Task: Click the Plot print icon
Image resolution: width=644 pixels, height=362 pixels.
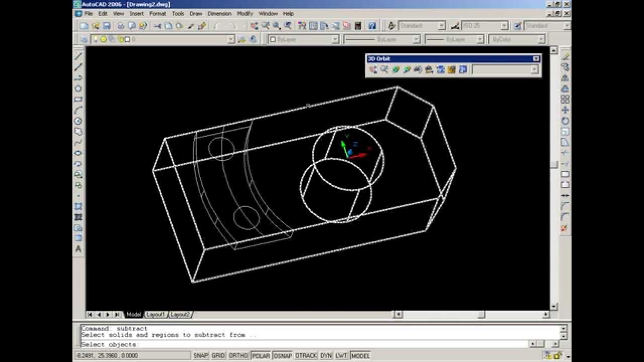Action: tap(121, 26)
